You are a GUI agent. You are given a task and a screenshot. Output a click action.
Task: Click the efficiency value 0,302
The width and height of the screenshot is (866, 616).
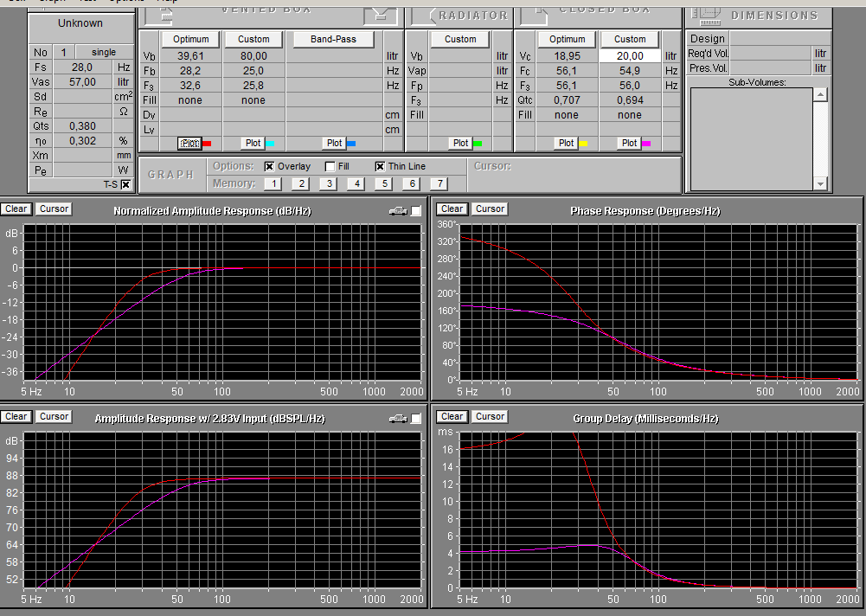point(81,141)
